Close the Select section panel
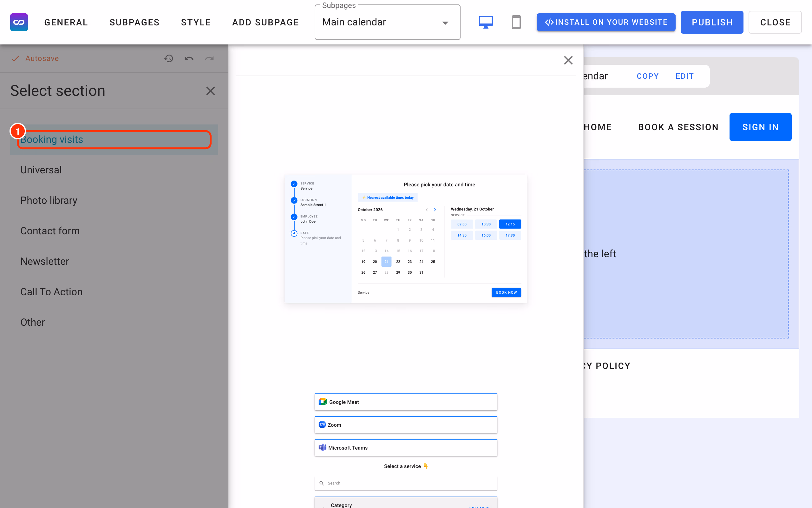 pyautogui.click(x=210, y=91)
